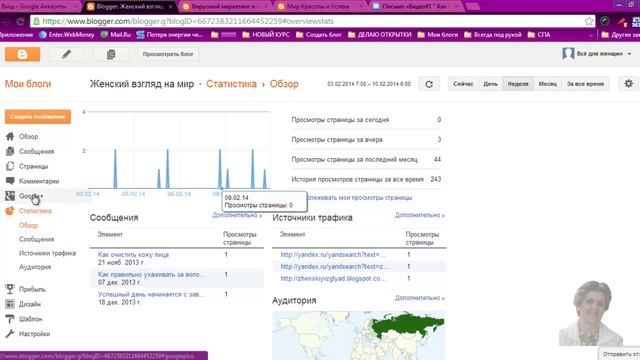Open the Всегда под рукой bookmark folder
Screen dimensions: 640x360
[493, 35]
